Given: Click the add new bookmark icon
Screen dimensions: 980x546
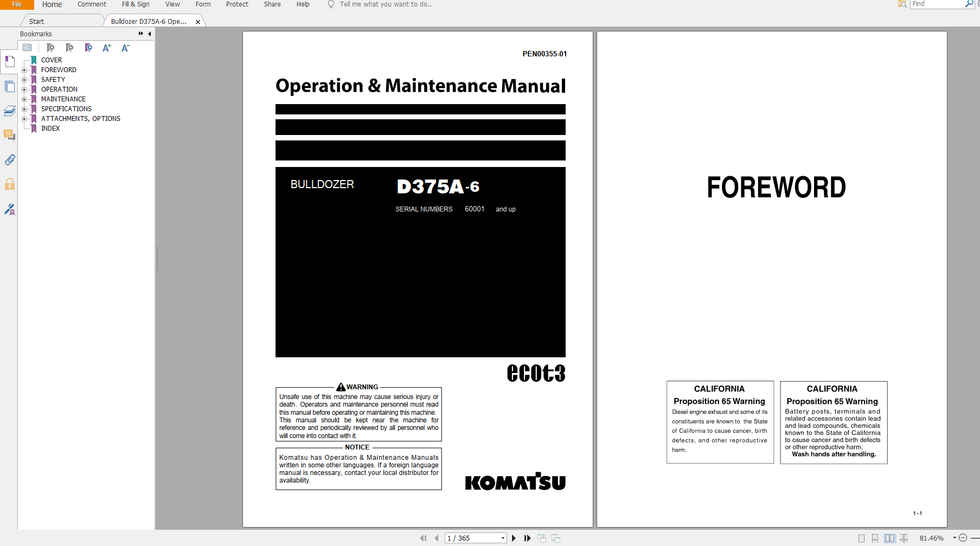Looking at the screenshot, I should pyautogui.click(x=69, y=48).
